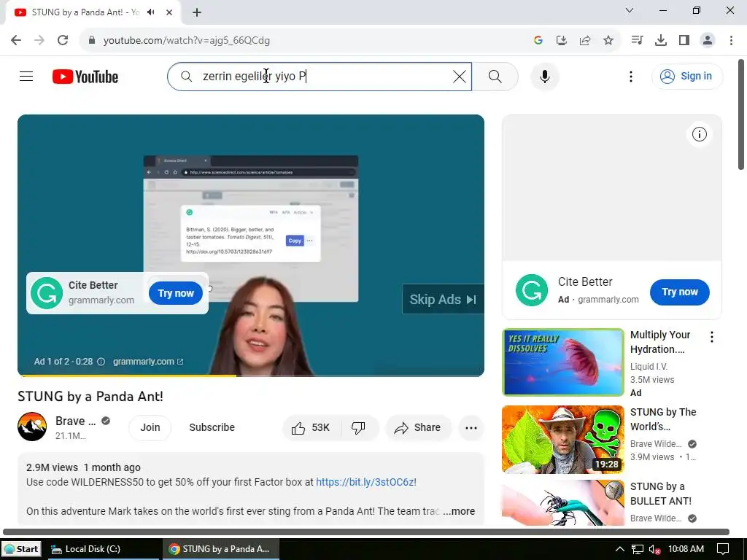The width and height of the screenshot is (747, 560).
Task: Click Try now on video ad overlay
Action: pos(176,293)
